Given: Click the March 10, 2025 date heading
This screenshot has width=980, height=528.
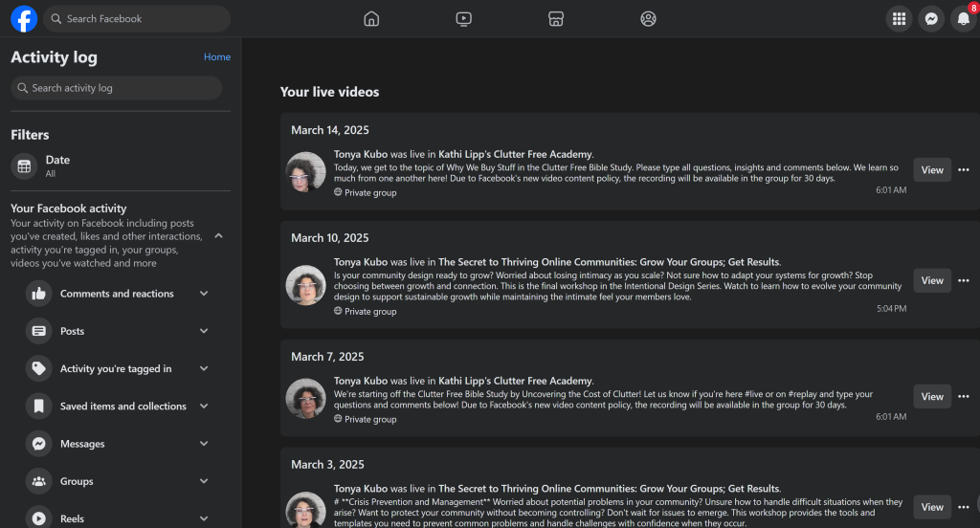Looking at the screenshot, I should 330,238.
